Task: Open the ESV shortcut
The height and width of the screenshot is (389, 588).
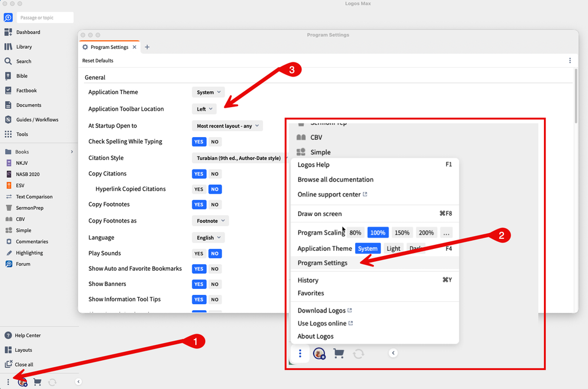Action: (15, 185)
